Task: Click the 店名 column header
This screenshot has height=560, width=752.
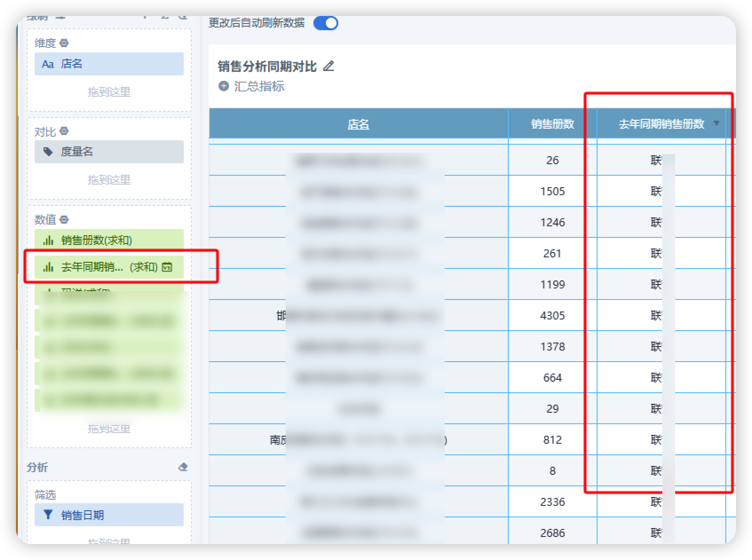Action: 358,124
